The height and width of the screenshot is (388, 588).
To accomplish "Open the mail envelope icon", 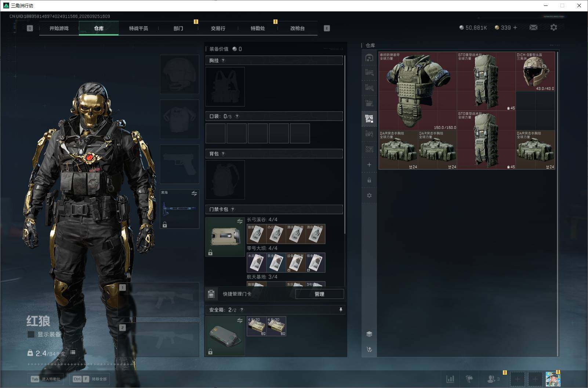I will [533, 28].
